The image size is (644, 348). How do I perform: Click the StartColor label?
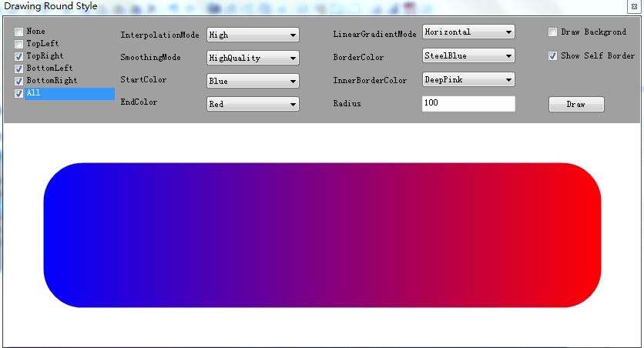[143, 79]
